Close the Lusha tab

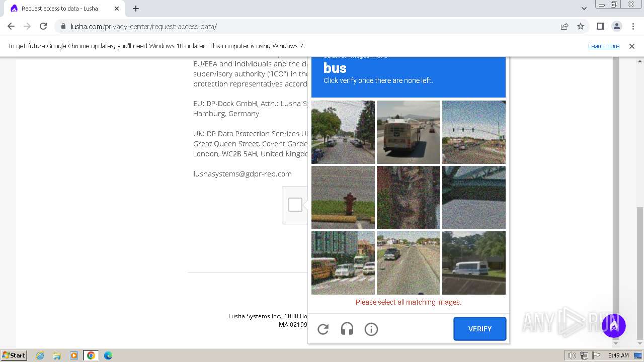[x=117, y=9]
